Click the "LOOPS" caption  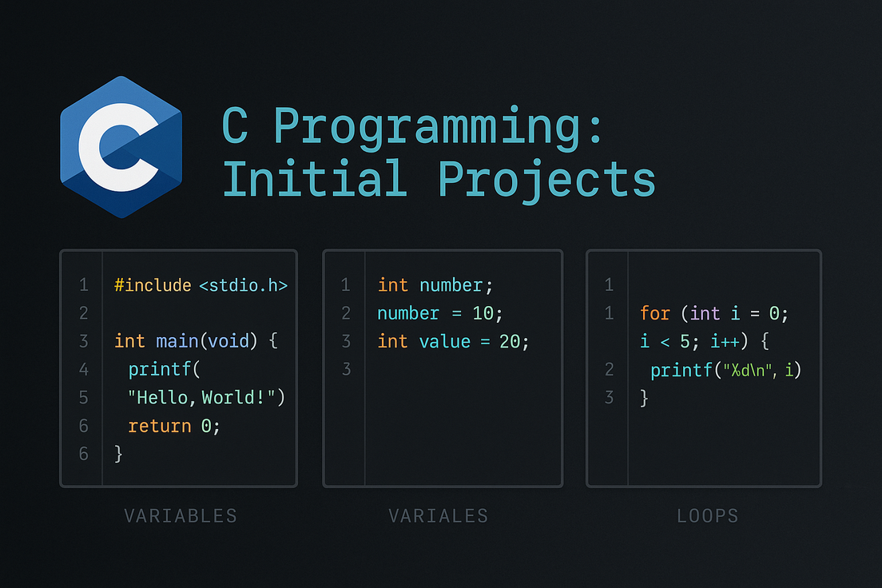707,516
